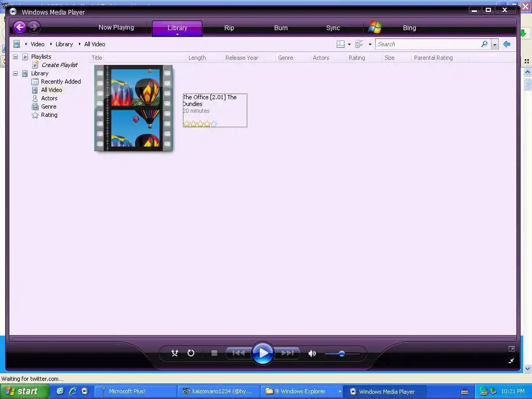532x399 pixels.
Task: Open the Bing tab
Action: (x=409, y=28)
